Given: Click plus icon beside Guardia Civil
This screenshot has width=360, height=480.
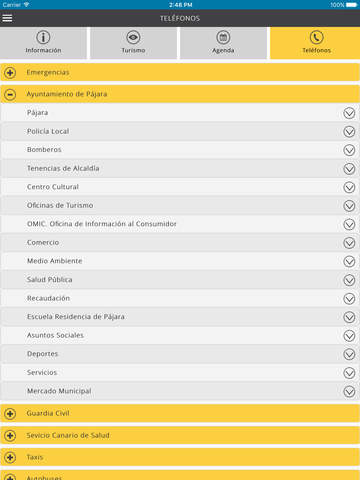Looking at the screenshot, I should tap(10, 414).
